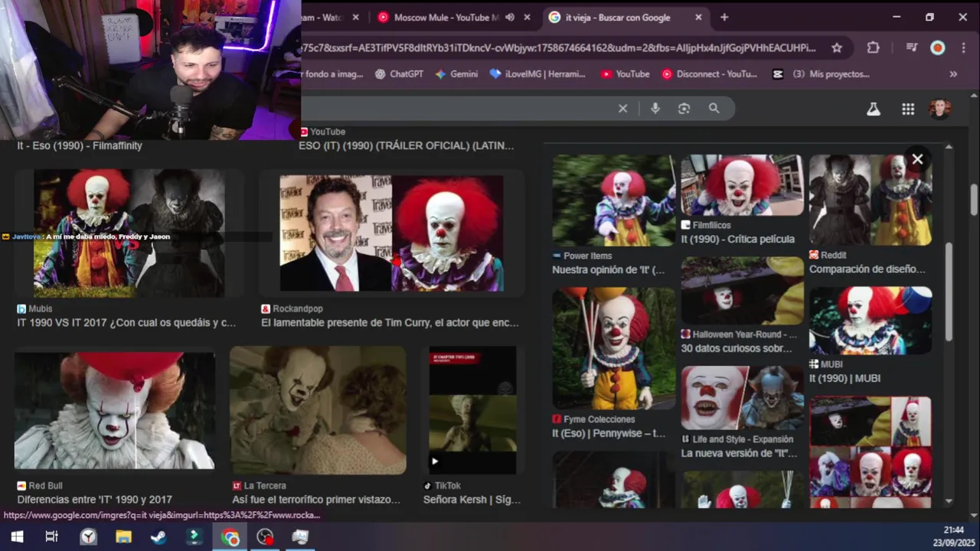Open the MUBI 'It (1990)' related image
Viewport: 980px width, 551px height.
click(871, 321)
